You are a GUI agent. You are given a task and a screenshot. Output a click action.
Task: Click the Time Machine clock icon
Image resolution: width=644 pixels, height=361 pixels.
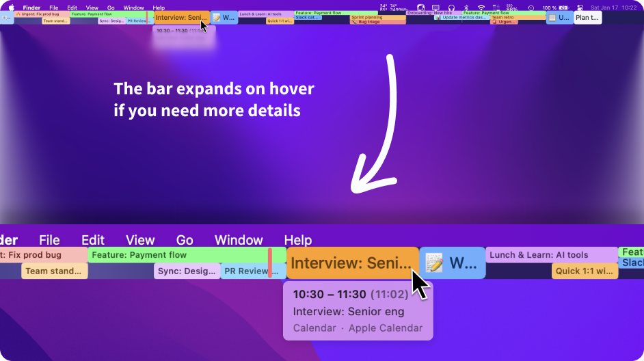pos(531,8)
